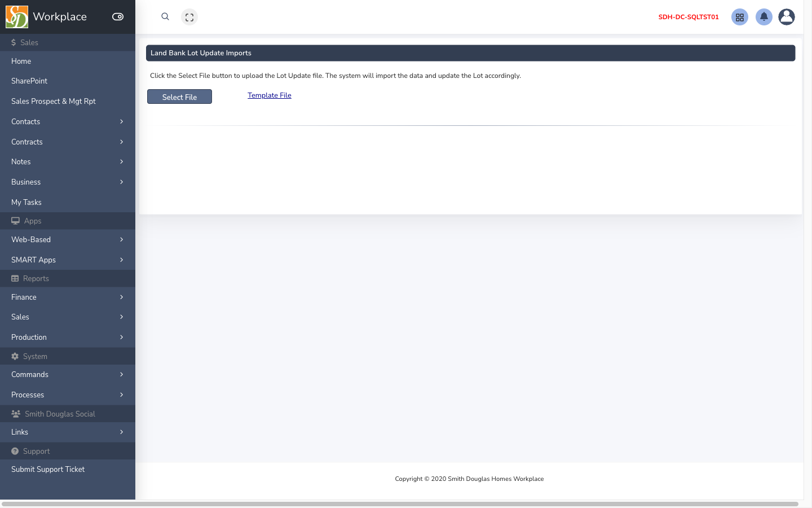Open the Template File link

click(270, 95)
